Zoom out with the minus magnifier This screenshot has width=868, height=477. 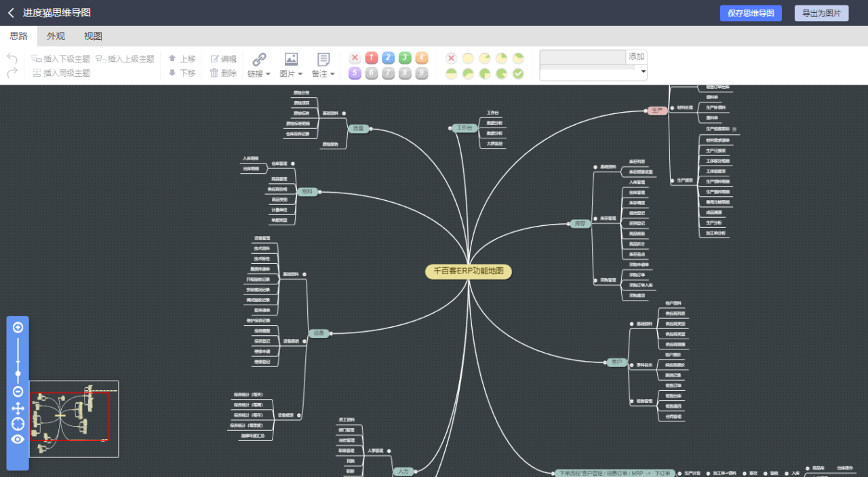coord(18,392)
